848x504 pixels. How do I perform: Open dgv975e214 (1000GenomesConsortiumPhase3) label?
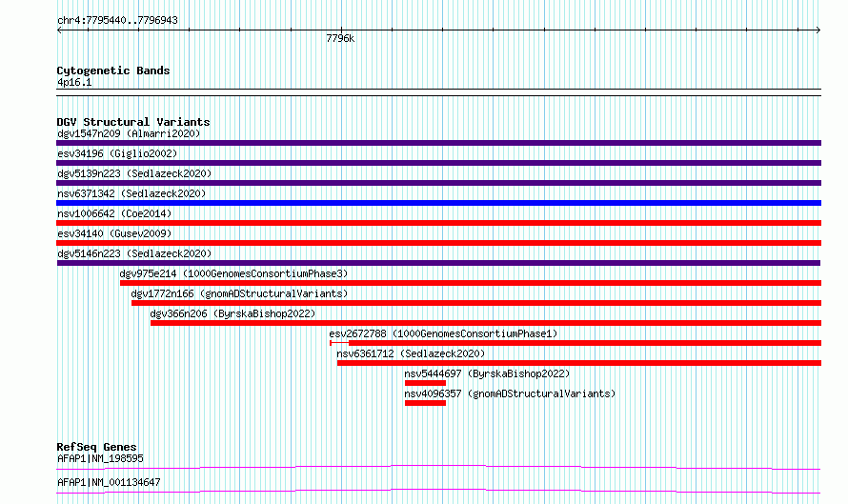[233, 273]
